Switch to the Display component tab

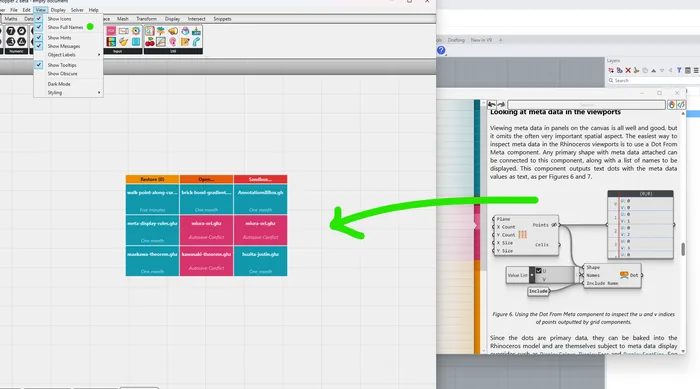172,19
